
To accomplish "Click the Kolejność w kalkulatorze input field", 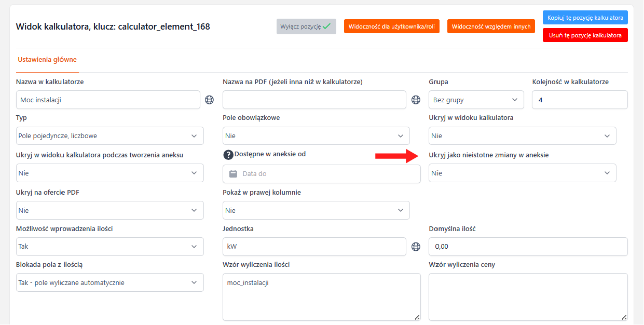I will pyautogui.click(x=579, y=100).
